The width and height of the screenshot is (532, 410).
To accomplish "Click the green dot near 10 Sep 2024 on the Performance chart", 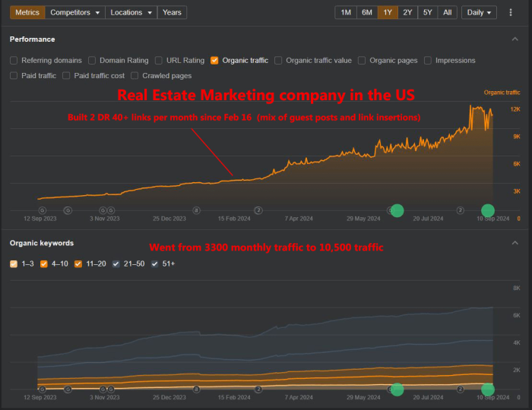I will pos(488,210).
